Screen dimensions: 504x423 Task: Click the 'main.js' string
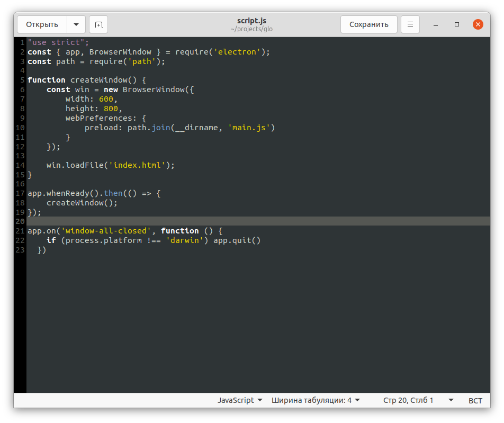[x=249, y=128]
